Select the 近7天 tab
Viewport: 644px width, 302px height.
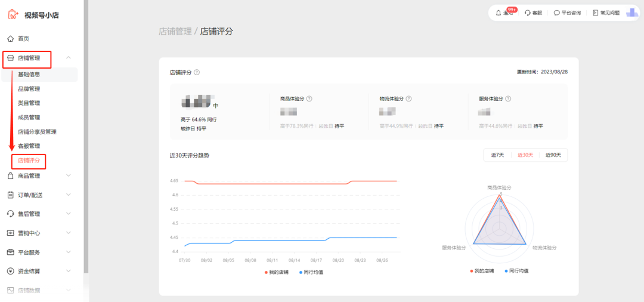[x=497, y=155]
